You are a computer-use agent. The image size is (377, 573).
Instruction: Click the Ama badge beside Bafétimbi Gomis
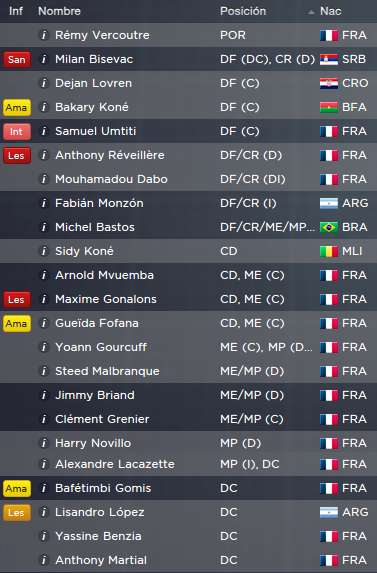click(x=16, y=489)
